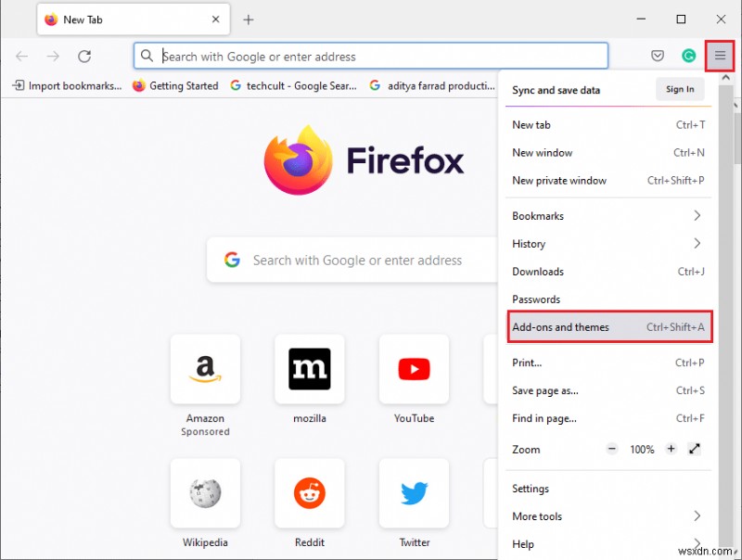
Task: Select New tab menu item
Action: point(608,125)
